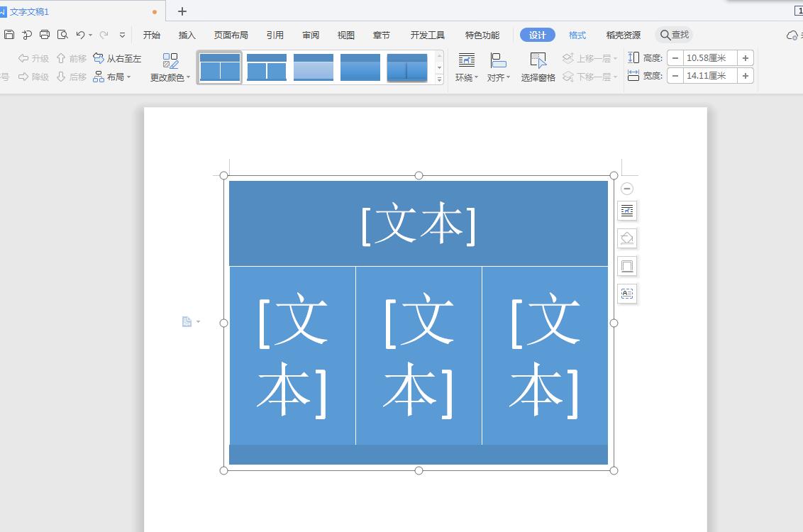The image size is (803, 532).
Task: Click the Save icon in quick access toolbar
Action: pyautogui.click(x=9, y=33)
